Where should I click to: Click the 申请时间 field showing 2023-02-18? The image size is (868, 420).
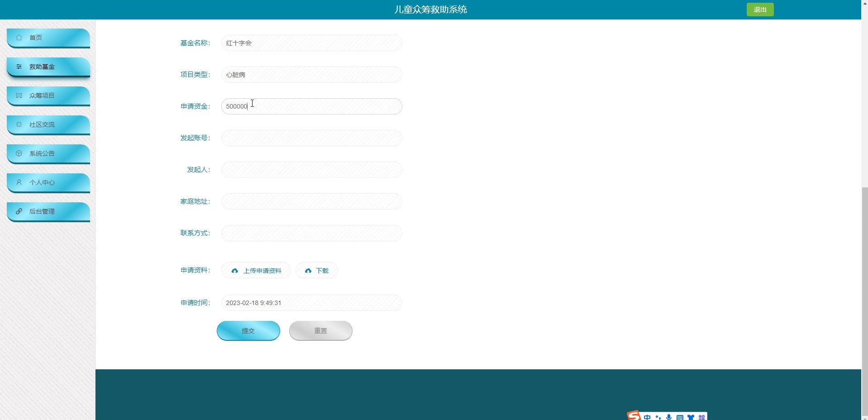click(x=312, y=303)
